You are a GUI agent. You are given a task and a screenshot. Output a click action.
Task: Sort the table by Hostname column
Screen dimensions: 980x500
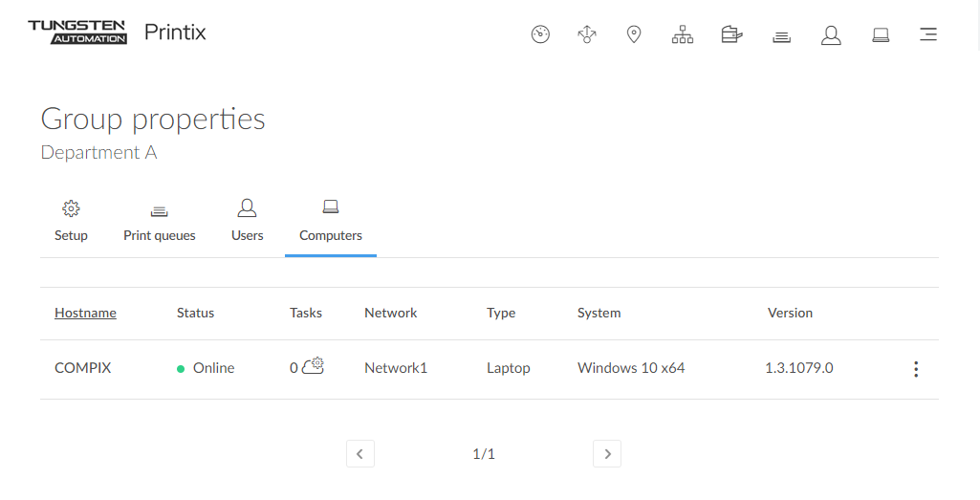pyautogui.click(x=85, y=313)
